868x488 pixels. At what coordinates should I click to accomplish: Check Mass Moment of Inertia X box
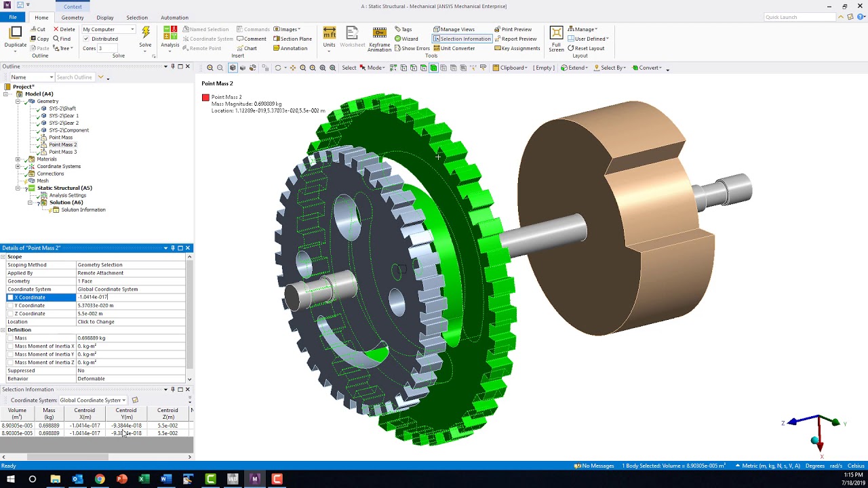(x=10, y=346)
